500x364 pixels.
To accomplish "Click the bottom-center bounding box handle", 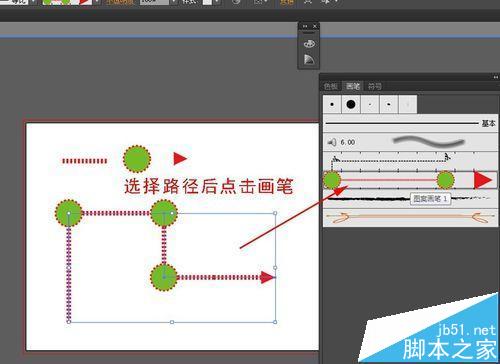I will pos(172,322).
